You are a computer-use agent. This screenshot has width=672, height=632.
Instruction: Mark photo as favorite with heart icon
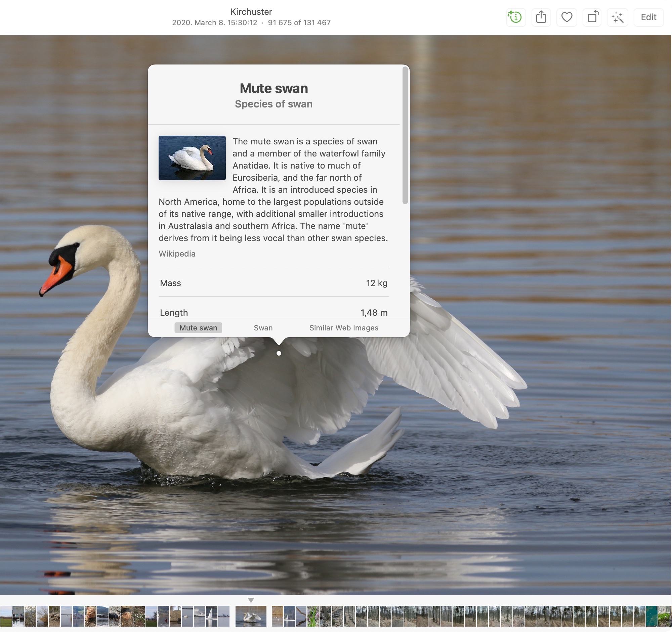click(x=567, y=17)
